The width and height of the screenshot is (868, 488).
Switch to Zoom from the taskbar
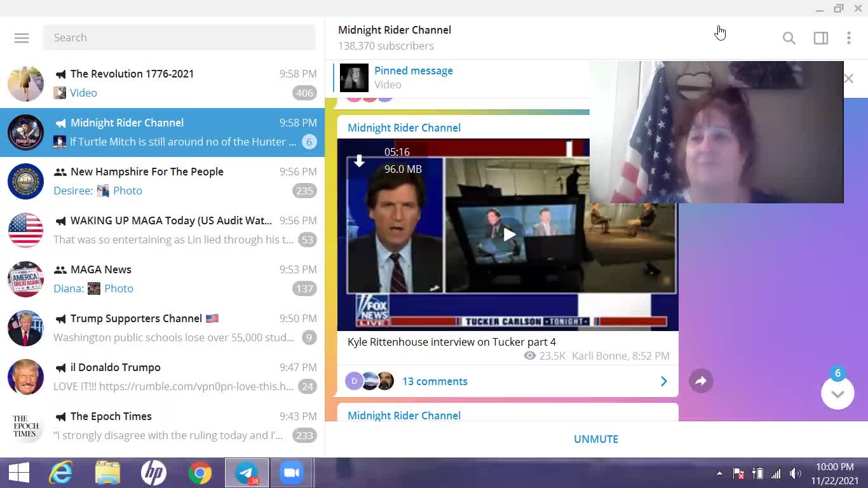coord(291,473)
